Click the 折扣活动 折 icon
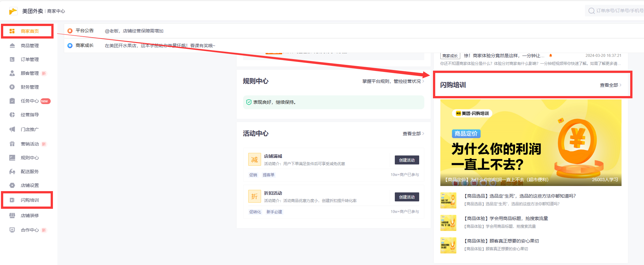 [254, 197]
